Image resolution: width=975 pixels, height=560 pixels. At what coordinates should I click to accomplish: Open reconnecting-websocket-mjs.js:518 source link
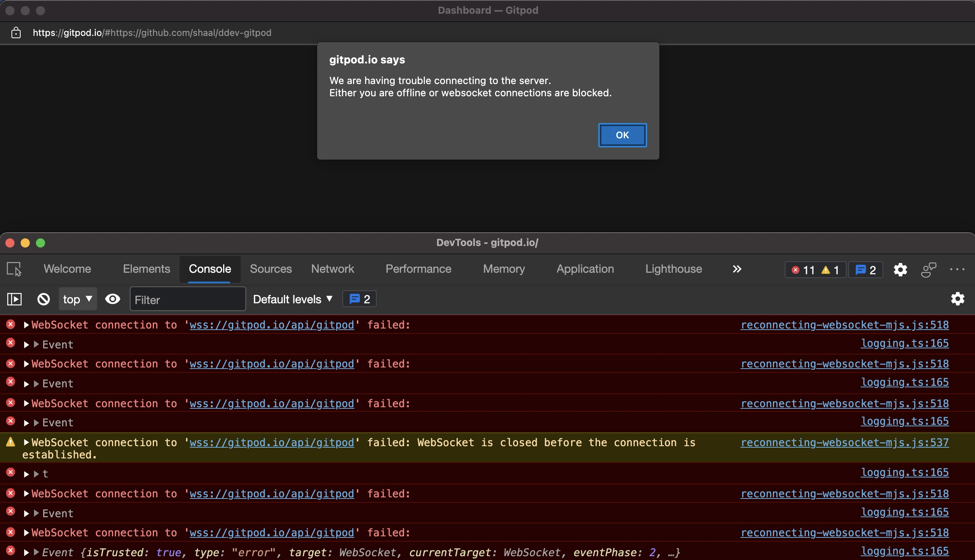point(845,325)
